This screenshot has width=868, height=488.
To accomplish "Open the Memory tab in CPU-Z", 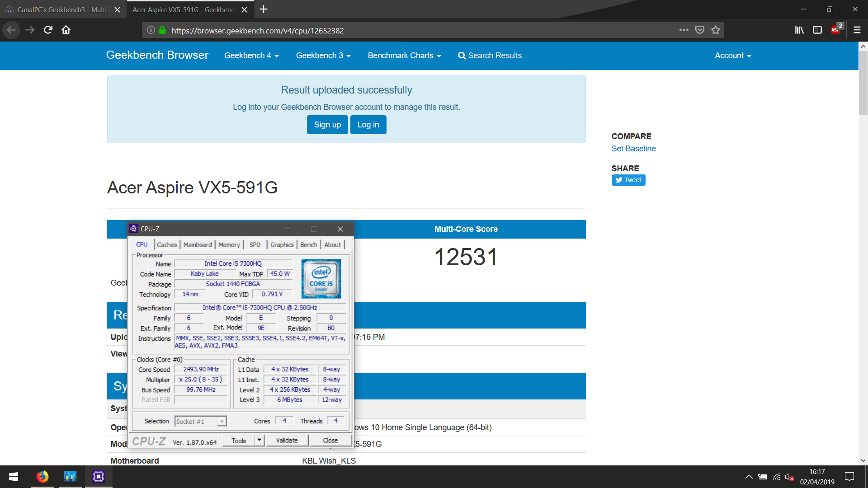I will click(x=229, y=245).
